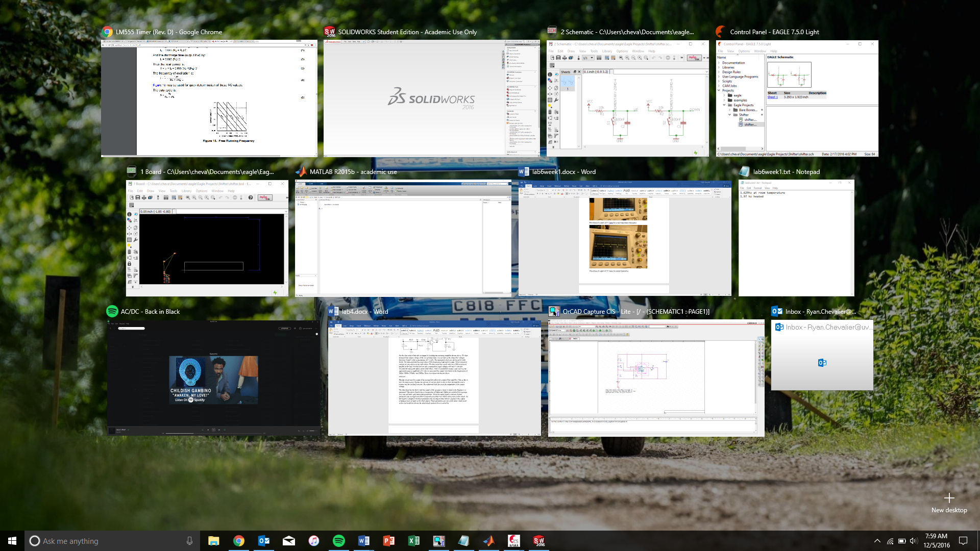Click the battery status tray icon
Image resolution: width=980 pixels, height=551 pixels.
(902, 541)
